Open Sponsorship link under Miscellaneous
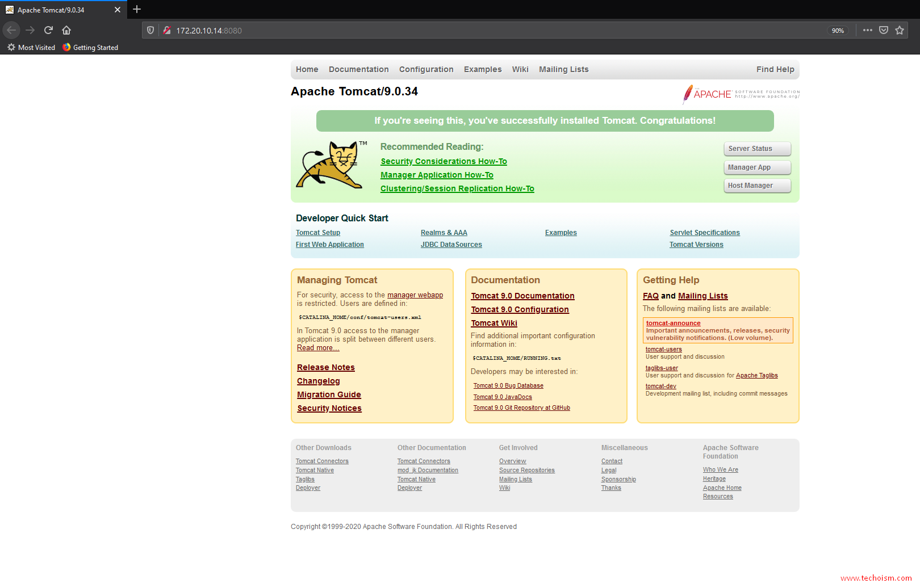The image size is (920, 588). [x=618, y=480]
